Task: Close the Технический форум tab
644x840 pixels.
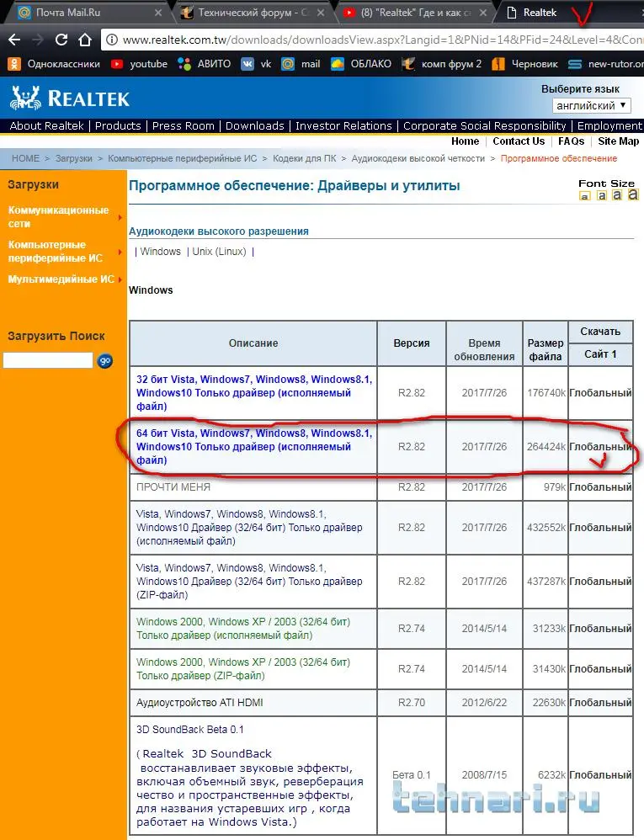Action: pos(321,13)
